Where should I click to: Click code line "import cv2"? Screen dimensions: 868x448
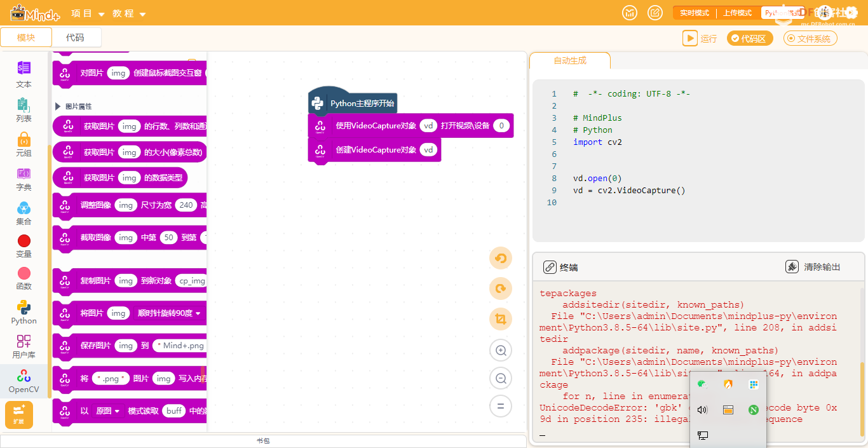point(597,142)
